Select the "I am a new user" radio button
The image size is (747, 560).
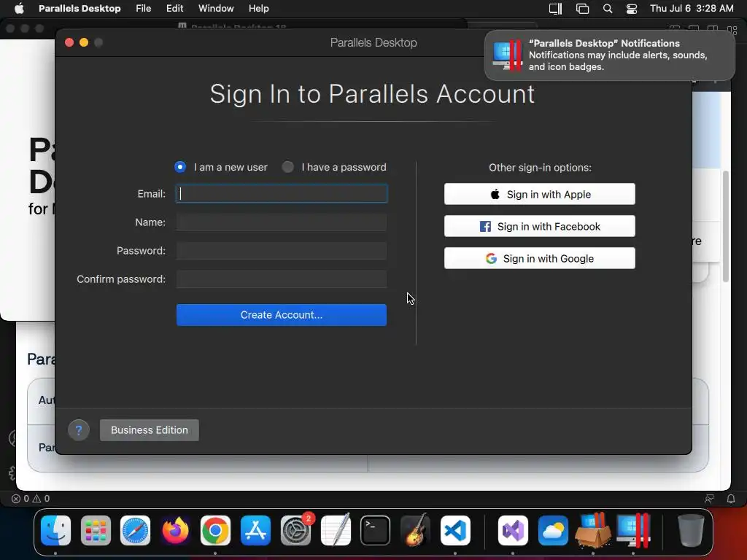click(x=180, y=167)
